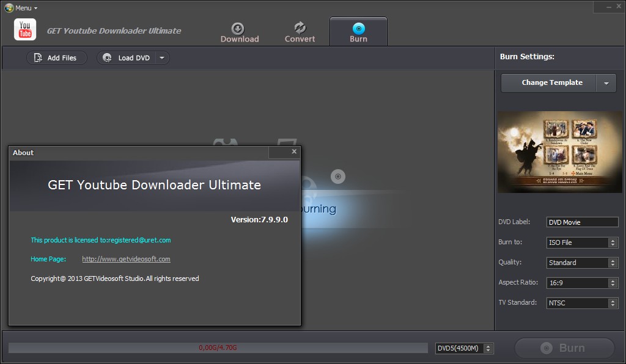Click the Add Files button
Viewport: 626px width, 364px height.
(x=56, y=58)
